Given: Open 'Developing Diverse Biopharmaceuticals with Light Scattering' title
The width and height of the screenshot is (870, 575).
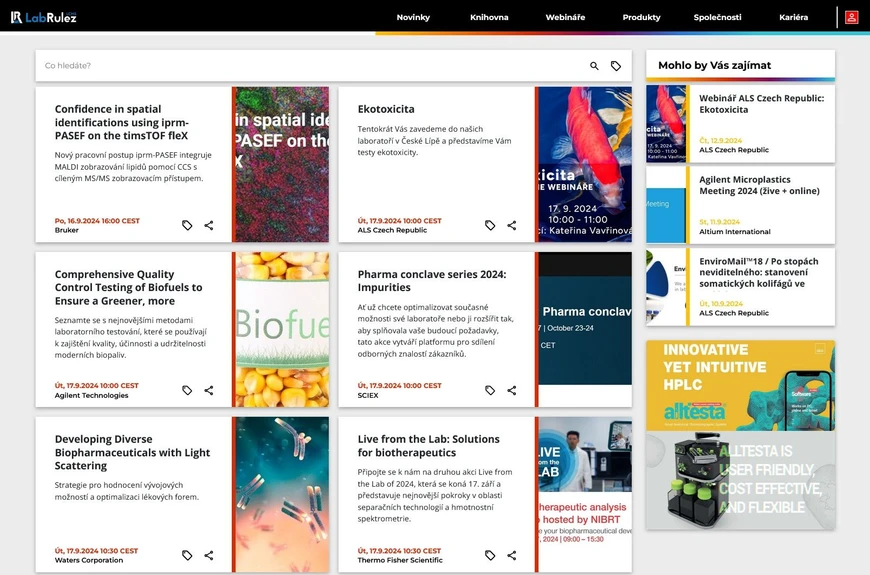Looking at the screenshot, I should click(x=132, y=452).
